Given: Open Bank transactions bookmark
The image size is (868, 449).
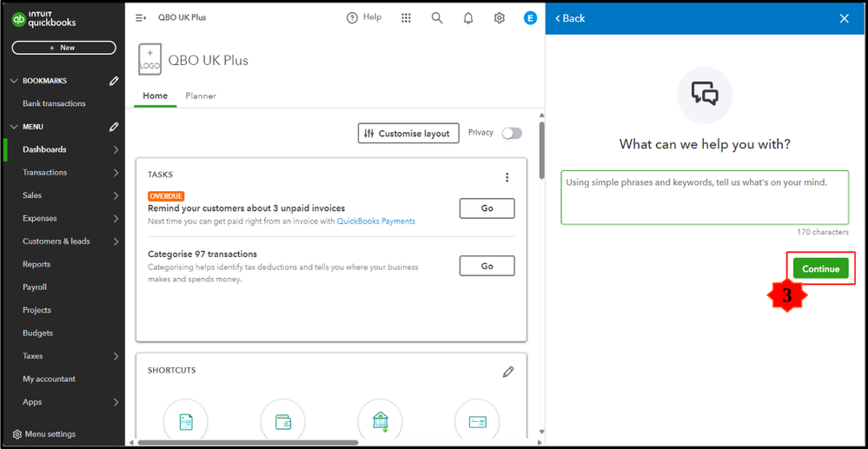Looking at the screenshot, I should 54,103.
